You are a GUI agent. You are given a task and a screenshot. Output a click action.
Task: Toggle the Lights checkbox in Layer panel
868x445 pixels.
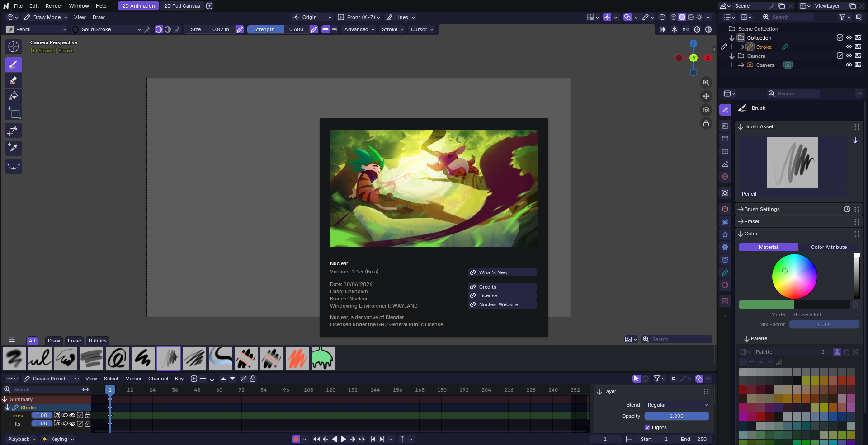(647, 427)
